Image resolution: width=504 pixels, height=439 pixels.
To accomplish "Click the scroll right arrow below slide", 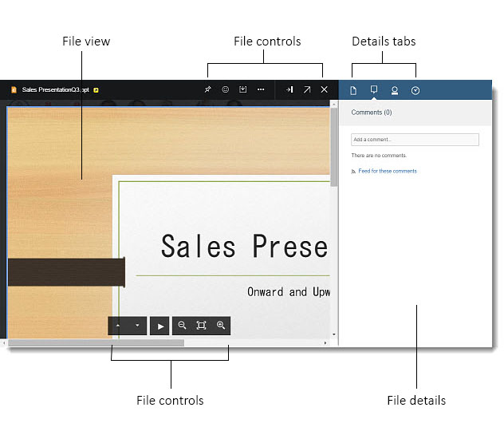I will coord(325,343).
